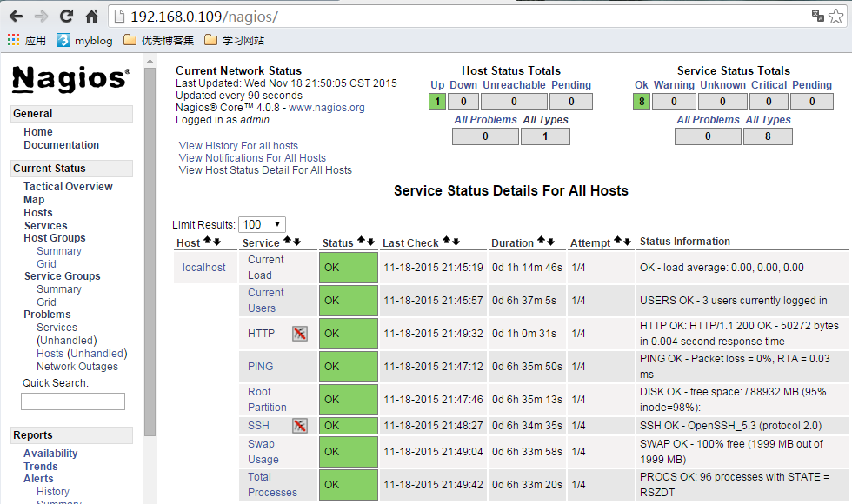Open the 优秀博客集 bookmark folder
This screenshot has height=504, width=852.
point(158,40)
